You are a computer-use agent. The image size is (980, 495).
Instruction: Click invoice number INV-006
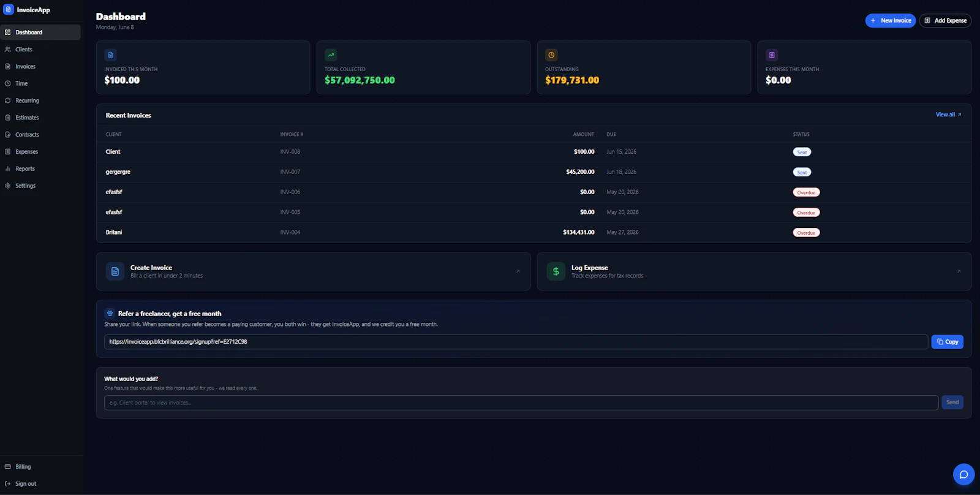tap(290, 192)
